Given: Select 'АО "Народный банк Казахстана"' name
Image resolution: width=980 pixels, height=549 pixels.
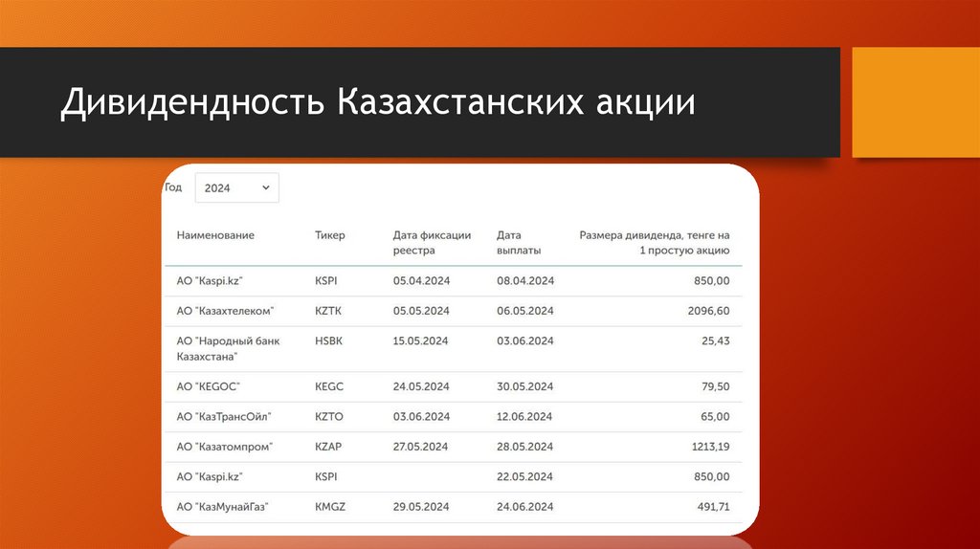Looking at the screenshot, I should (x=228, y=348).
